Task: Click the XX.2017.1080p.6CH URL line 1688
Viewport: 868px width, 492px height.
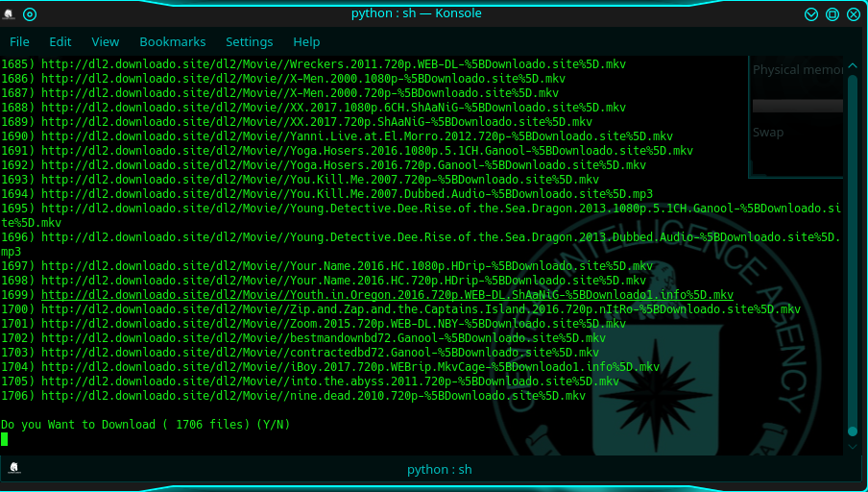Action: pos(333,108)
